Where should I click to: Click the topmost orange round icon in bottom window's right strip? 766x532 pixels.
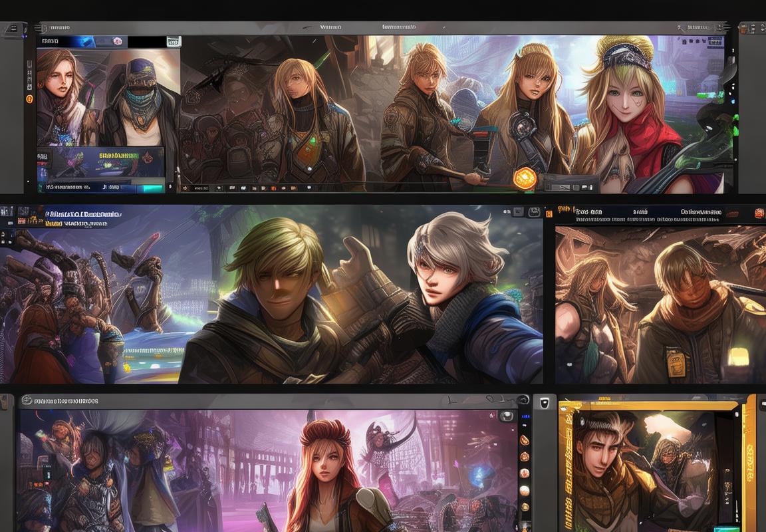524,440
